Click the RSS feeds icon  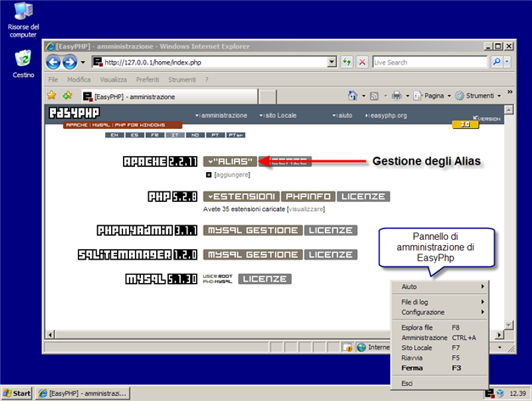(374, 96)
